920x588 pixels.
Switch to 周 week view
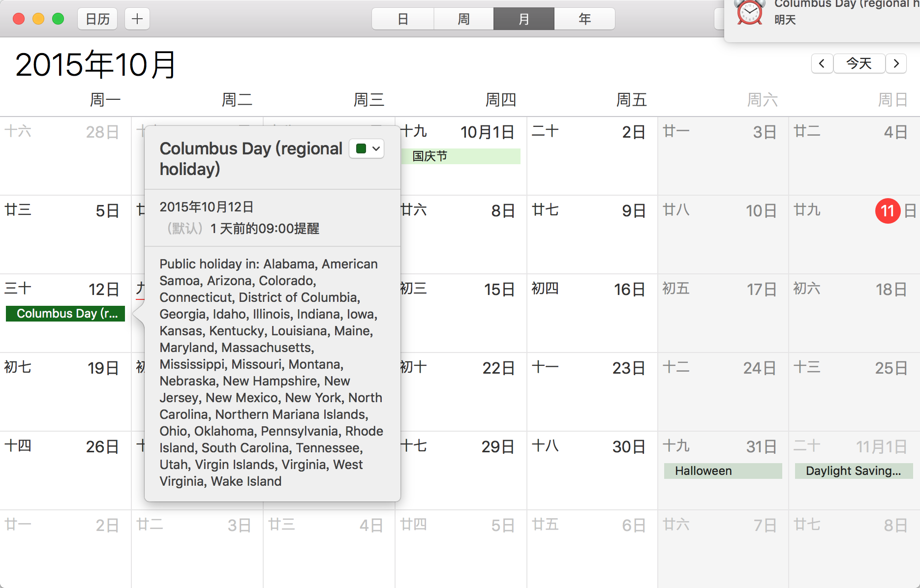pos(463,19)
